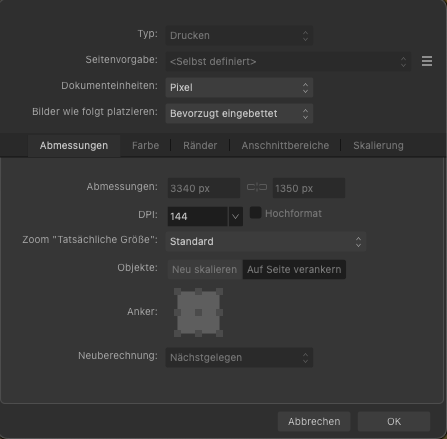
Task: Select the bottom-left anchor point
Action: 177,333
